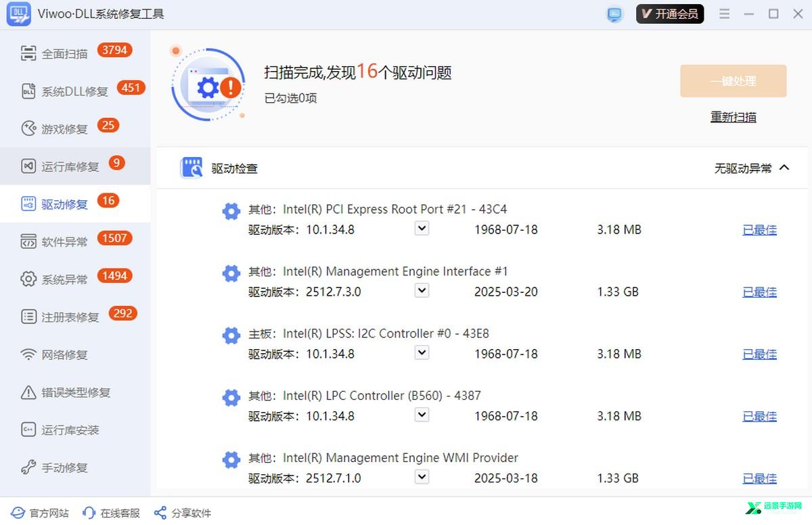Open version dropdown for Management Engine WMI Provider

pos(422,477)
